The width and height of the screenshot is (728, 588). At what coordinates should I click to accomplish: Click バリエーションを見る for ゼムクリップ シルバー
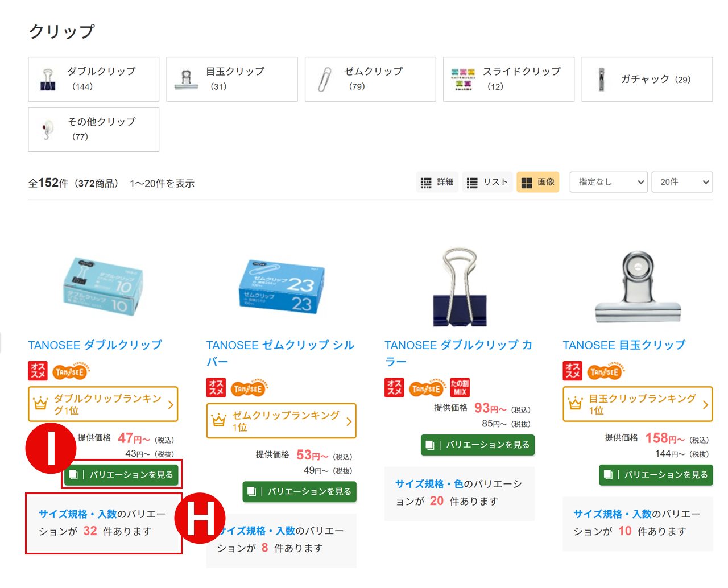tap(299, 491)
